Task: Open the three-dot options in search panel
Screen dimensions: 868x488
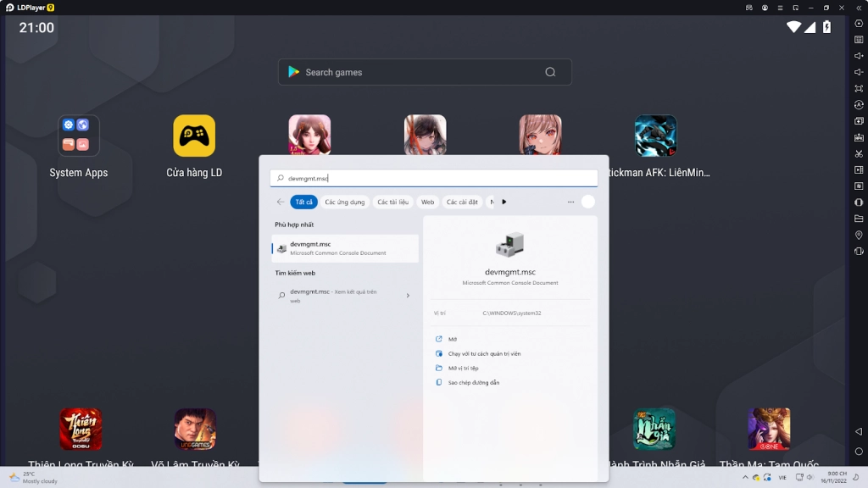Action: [570, 202]
